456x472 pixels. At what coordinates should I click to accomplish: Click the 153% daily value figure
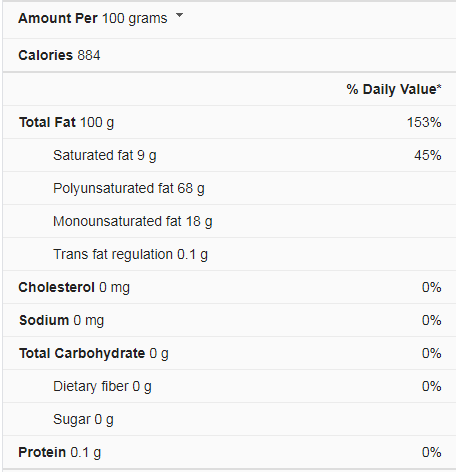pyautogui.click(x=424, y=122)
